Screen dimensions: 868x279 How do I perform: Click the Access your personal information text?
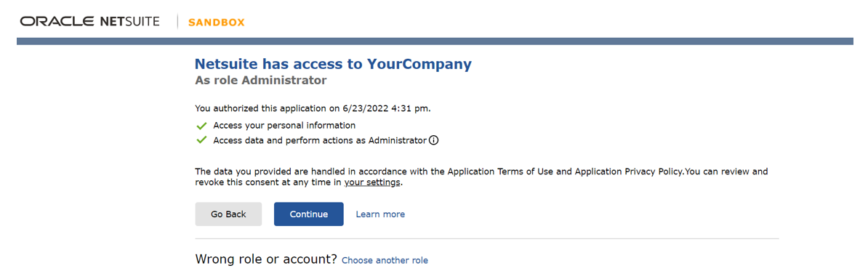pyautogui.click(x=284, y=126)
